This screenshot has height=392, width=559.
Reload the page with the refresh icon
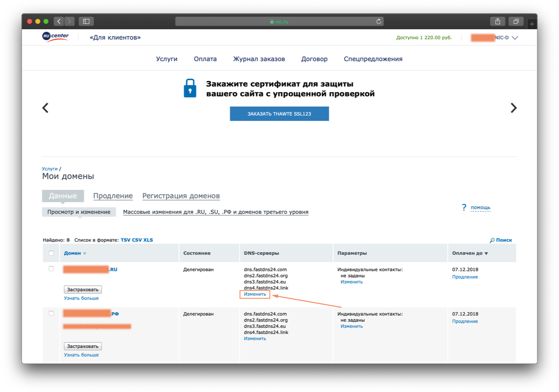[379, 21]
